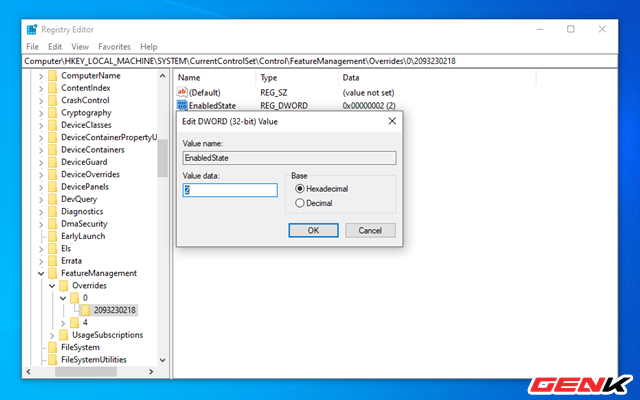The width and height of the screenshot is (640, 400).
Task: Select the ContentIndex folder icon
Action: 53,88
